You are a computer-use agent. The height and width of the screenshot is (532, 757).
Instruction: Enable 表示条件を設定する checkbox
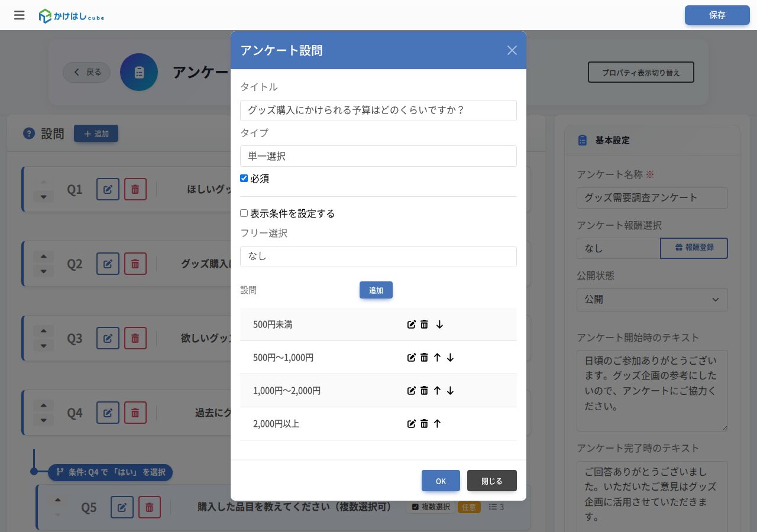(244, 213)
